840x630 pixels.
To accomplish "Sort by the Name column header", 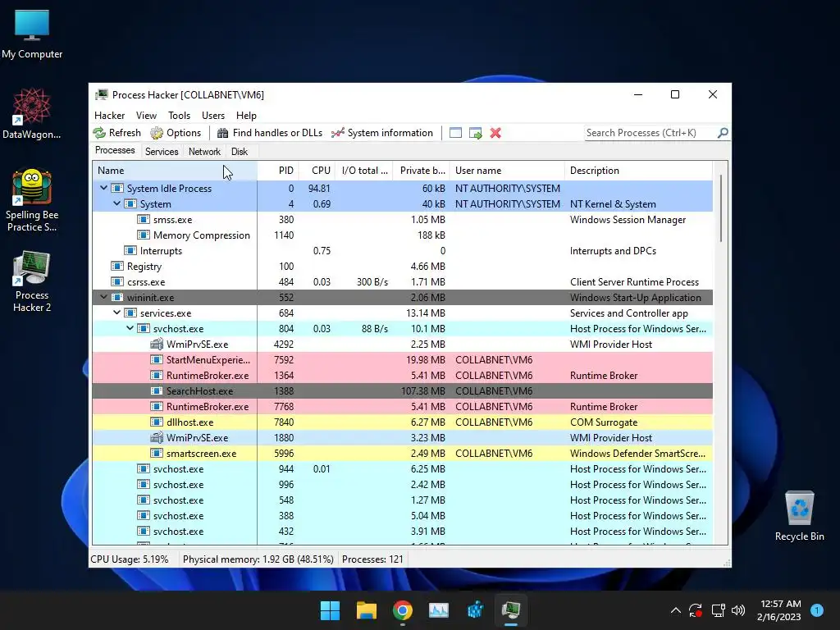I will tap(175, 171).
